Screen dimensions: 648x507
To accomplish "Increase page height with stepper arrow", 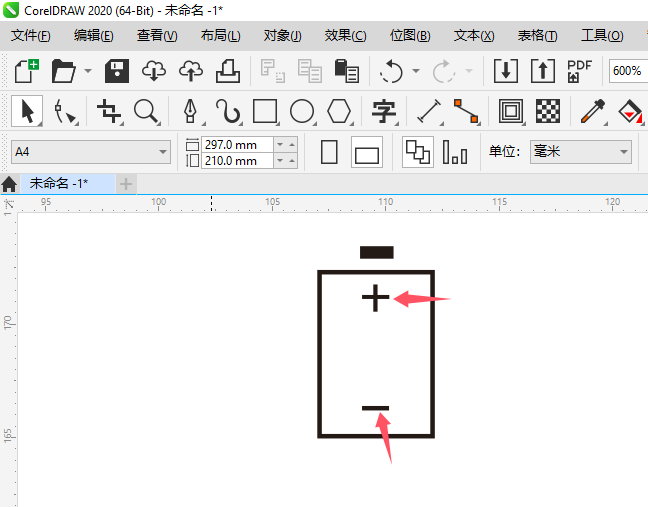I will pos(292,160).
